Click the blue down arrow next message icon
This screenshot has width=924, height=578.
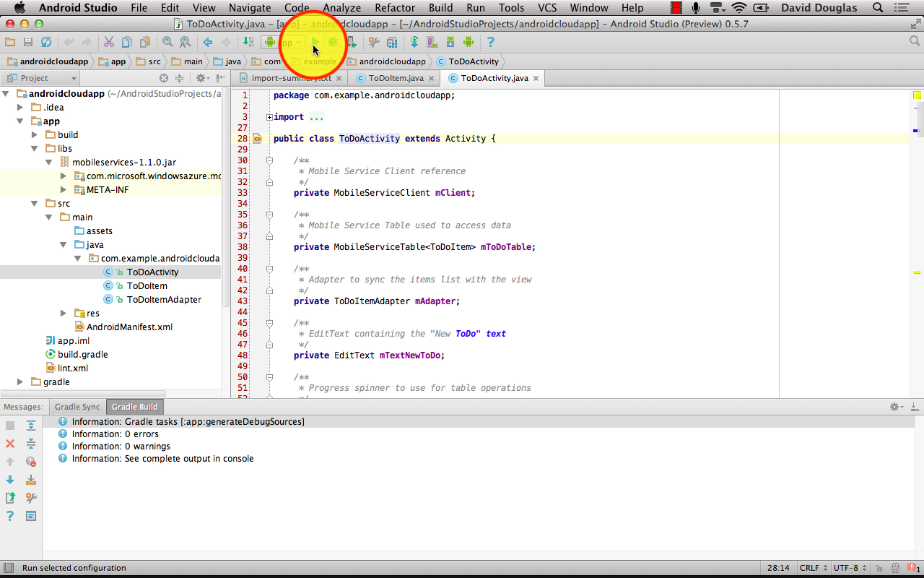click(x=10, y=480)
